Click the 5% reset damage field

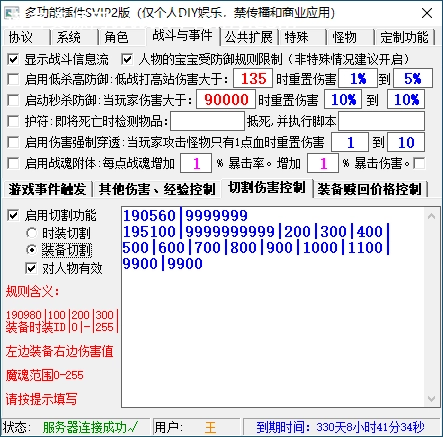pyautogui.click(x=413, y=78)
